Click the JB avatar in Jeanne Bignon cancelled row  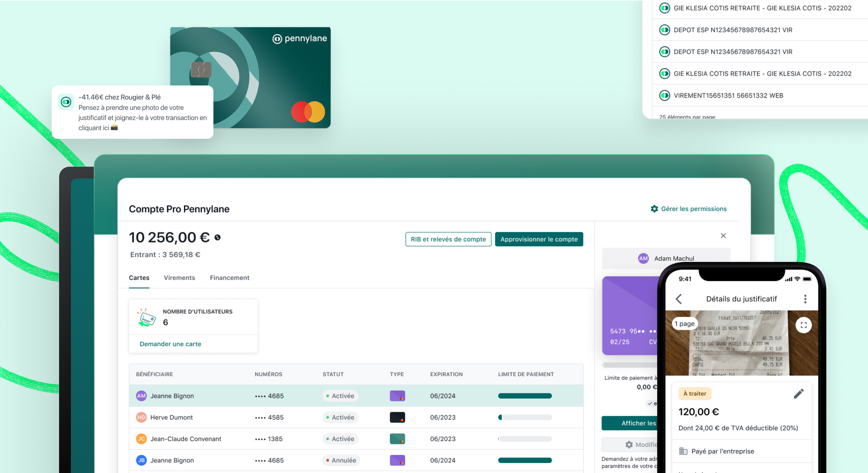pos(141,460)
